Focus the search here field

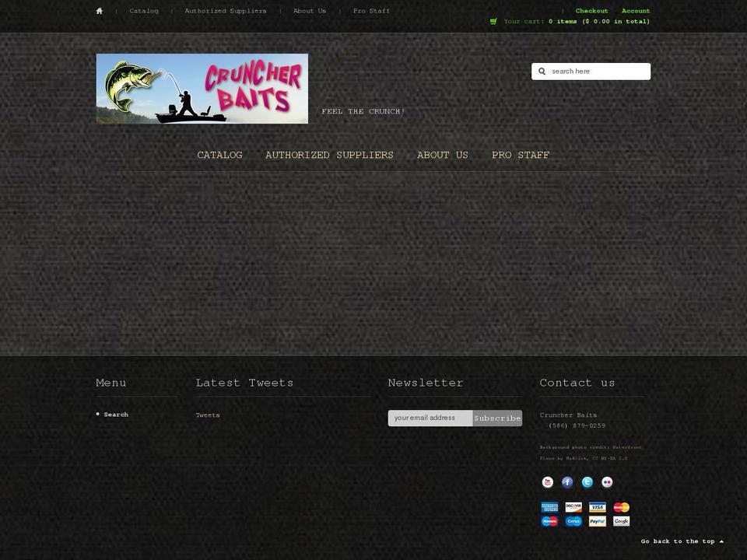tap(591, 72)
